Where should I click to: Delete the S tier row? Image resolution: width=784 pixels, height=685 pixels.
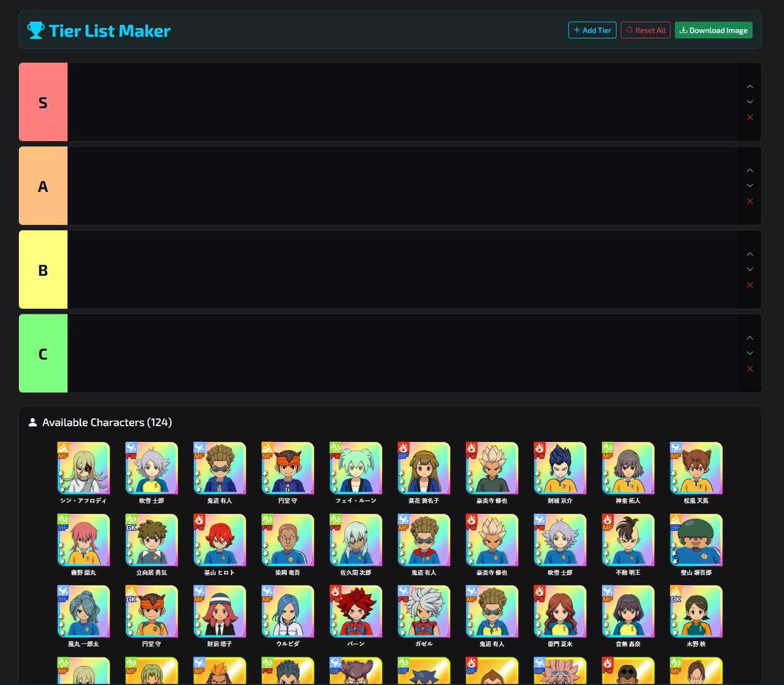750,118
